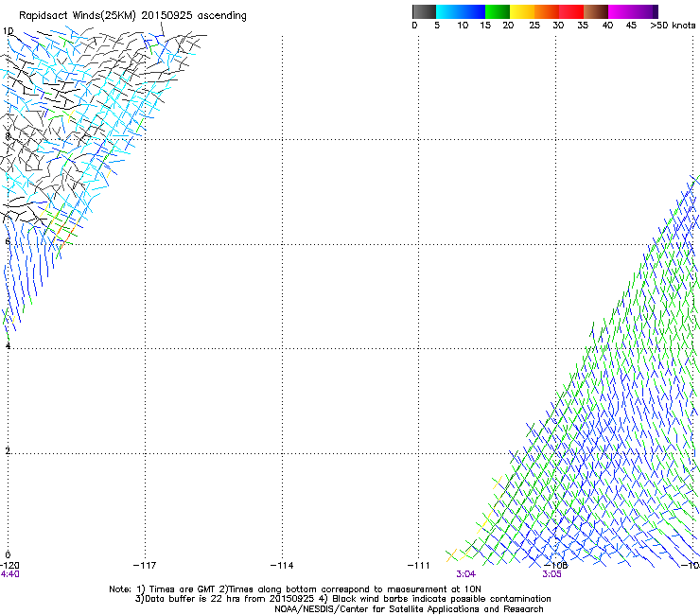Viewport: 700px width, 615px height.
Task: Click the cyan-to-blue 5-15 knots legend gradient
Action: pyautogui.click(x=461, y=11)
